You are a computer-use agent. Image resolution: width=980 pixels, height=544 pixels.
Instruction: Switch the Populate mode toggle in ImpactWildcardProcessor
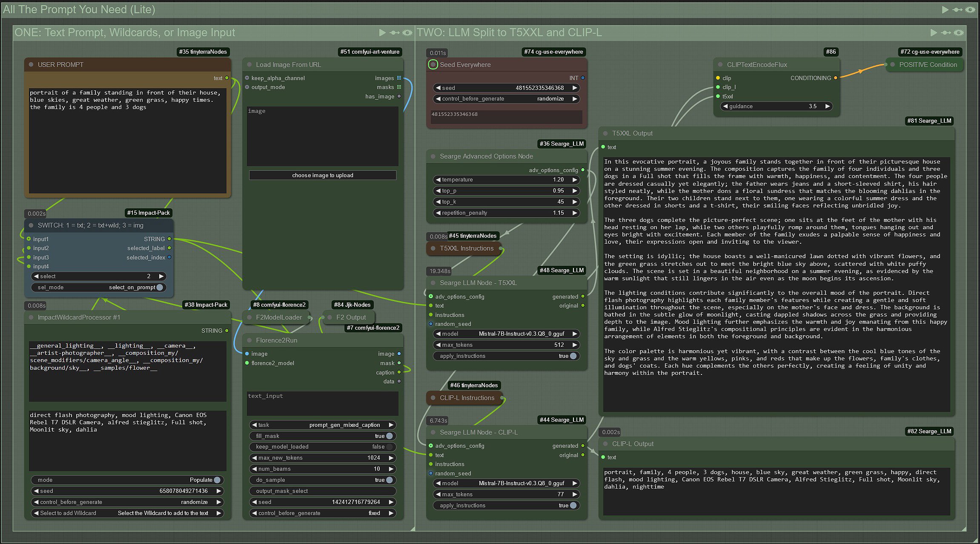[217, 480]
